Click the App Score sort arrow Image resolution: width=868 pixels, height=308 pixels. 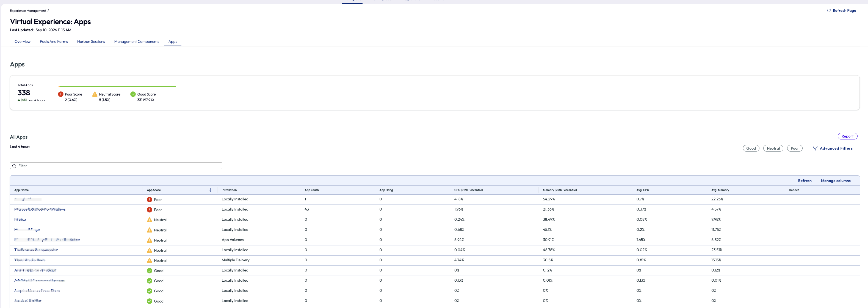211,190
